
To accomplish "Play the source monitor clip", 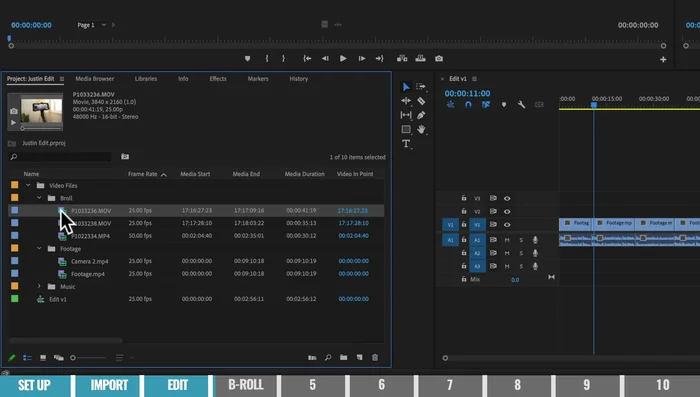I will point(343,59).
